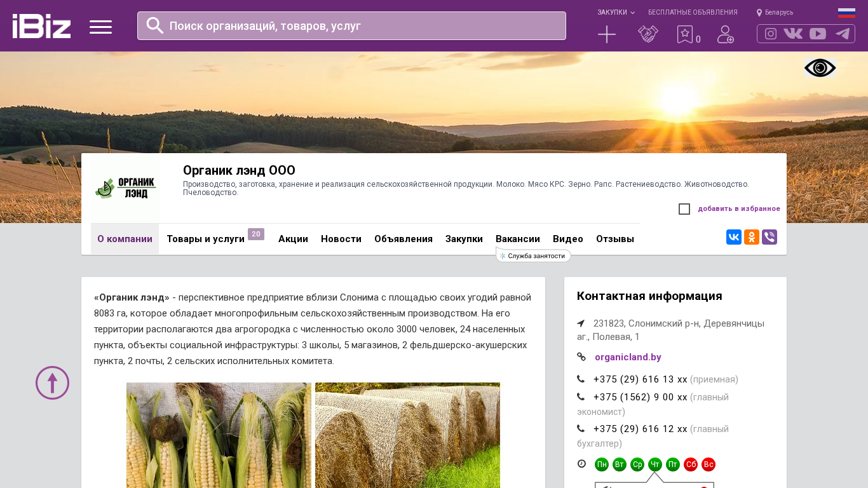
Task: Open the Объявления tab
Action: [x=403, y=239]
